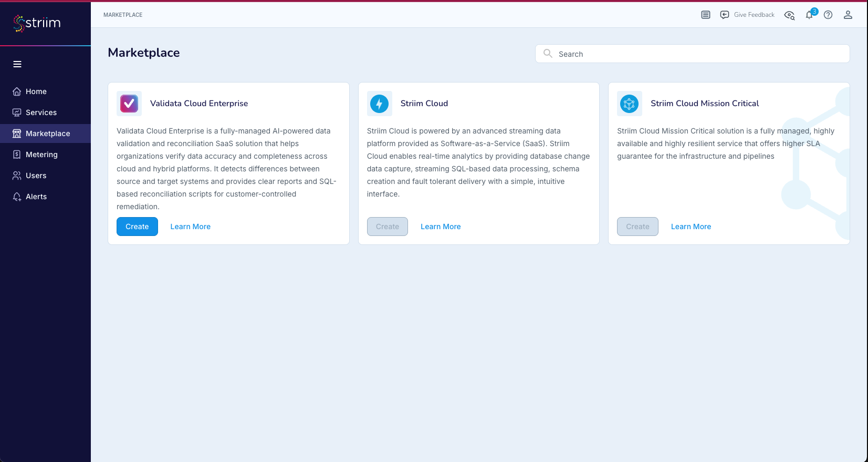Click Create under Striim Cloud Mission Critical
Screen dimensions: 868x462
pos(637,227)
